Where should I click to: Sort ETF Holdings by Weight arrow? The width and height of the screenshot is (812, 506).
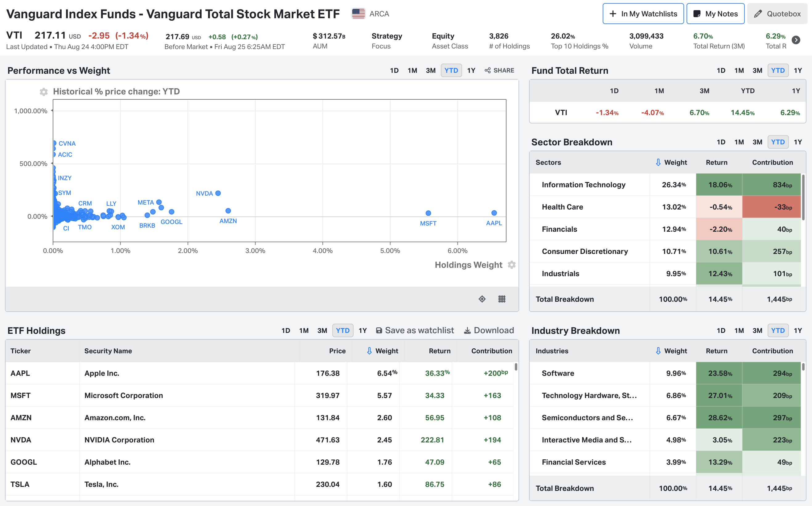pos(369,351)
